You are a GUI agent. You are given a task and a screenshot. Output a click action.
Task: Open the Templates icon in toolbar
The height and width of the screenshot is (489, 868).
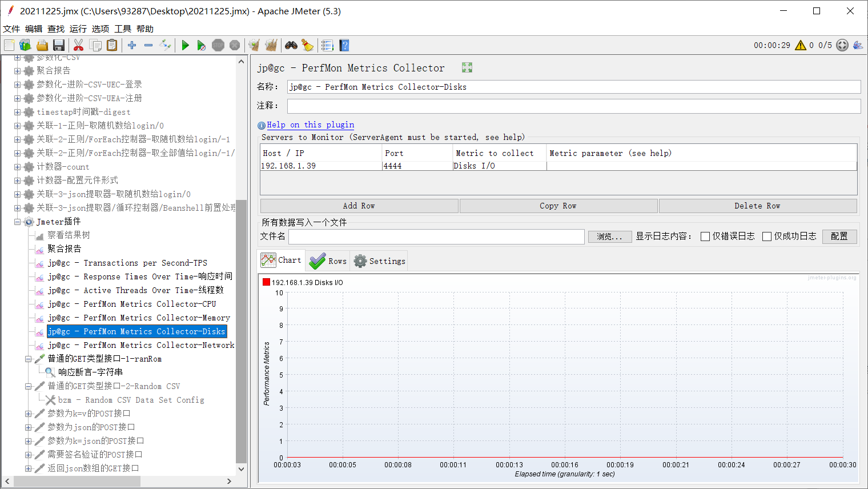(x=25, y=45)
